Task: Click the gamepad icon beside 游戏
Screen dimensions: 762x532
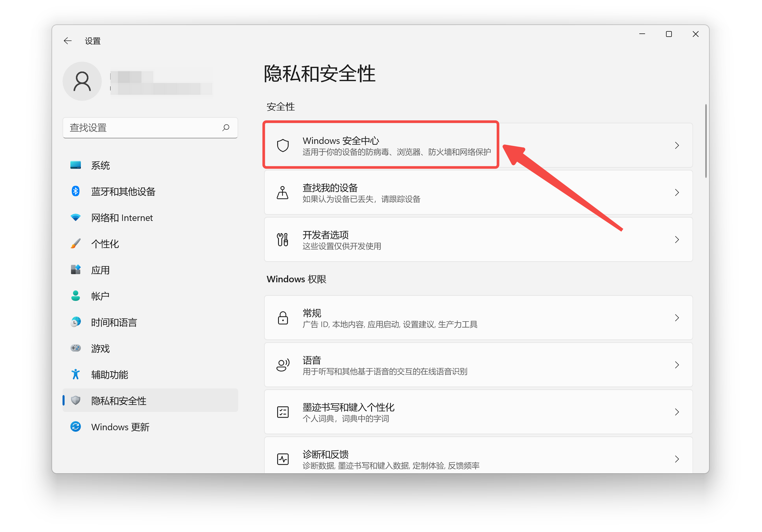Action: (x=76, y=348)
